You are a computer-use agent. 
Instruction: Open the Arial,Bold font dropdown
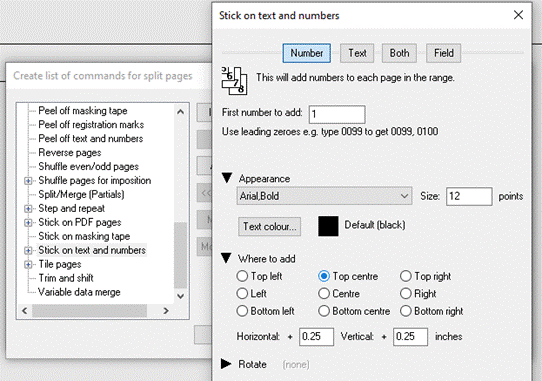pyautogui.click(x=324, y=196)
